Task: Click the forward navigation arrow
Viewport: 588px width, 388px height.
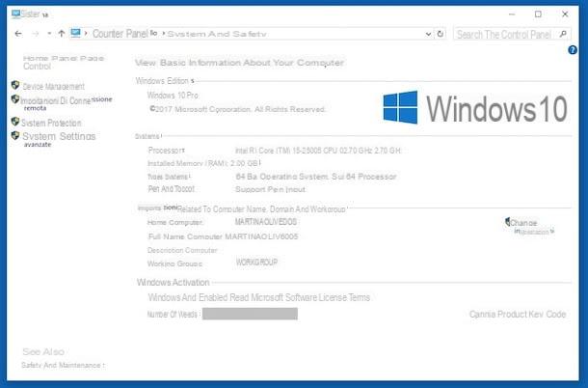Action: pyautogui.click(x=36, y=34)
